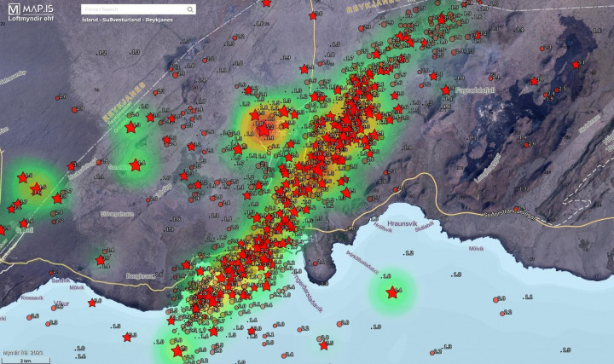Select the red star on the lava field near the right edge
Screen dimensions: 614x364
tap(576, 64)
